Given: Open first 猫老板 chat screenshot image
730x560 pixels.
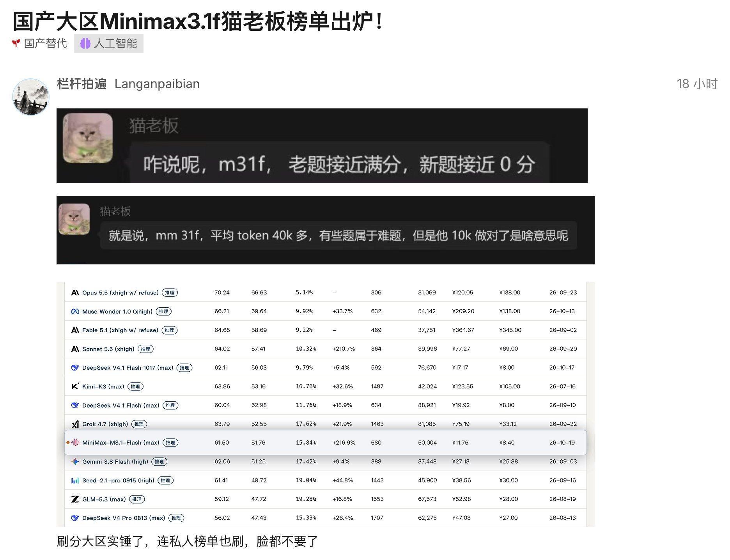Looking at the screenshot, I should (x=322, y=146).
